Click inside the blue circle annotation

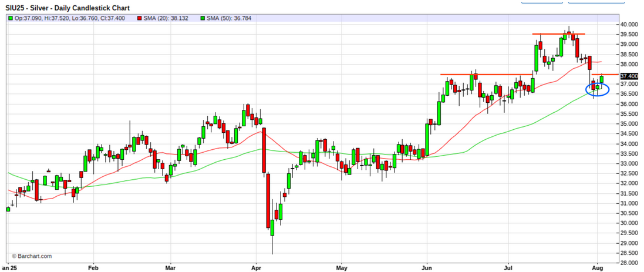coord(598,89)
